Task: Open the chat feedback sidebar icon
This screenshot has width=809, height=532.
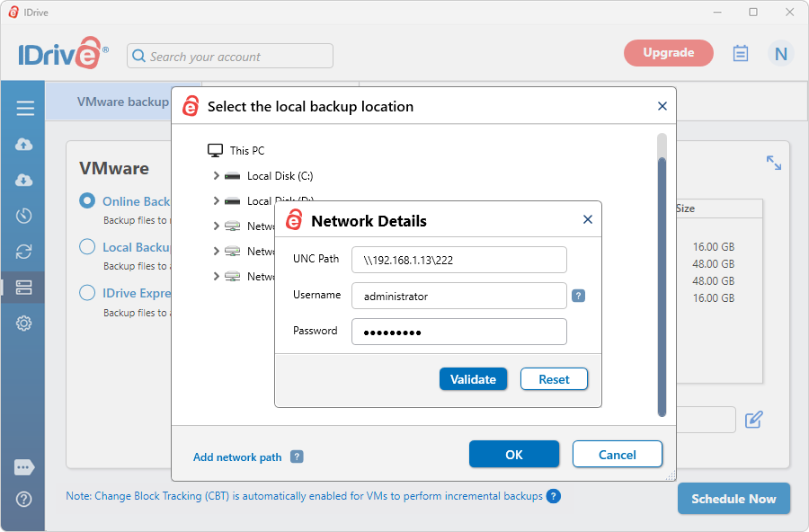Action: [24, 467]
